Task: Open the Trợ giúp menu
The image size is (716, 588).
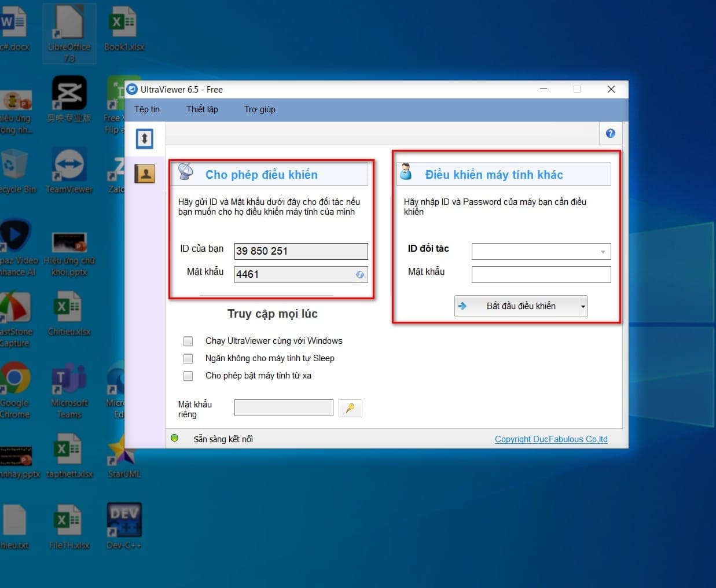Action: (259, 109)
